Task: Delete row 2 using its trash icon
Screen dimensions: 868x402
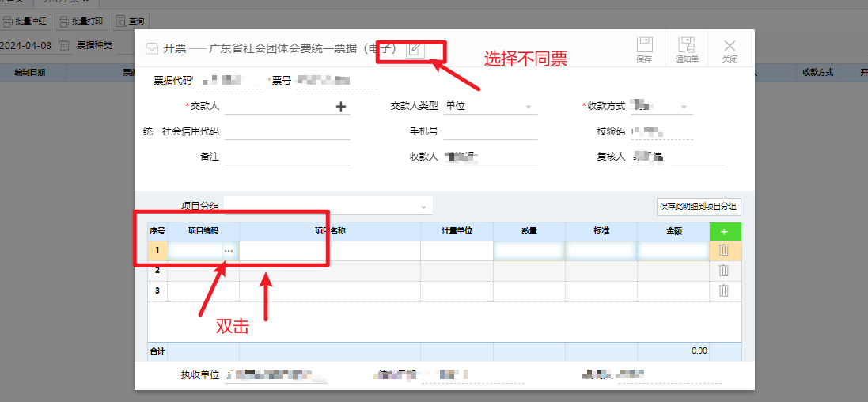Action: (723, 271)
